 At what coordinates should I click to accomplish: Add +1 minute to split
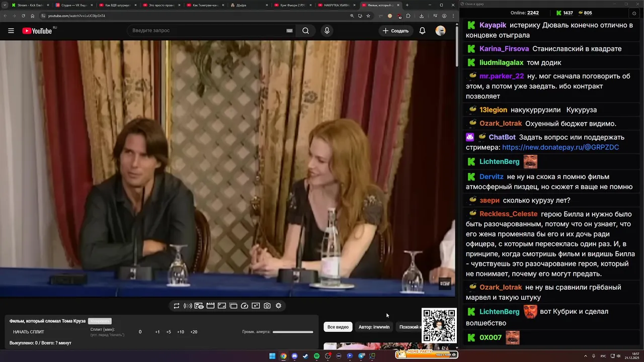click(x=157, y=332)
